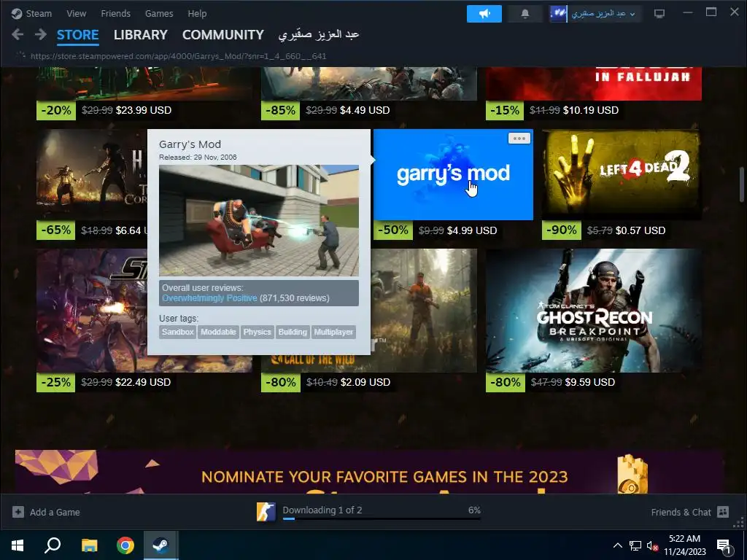Select the Physics user tag
Image resolution: width=747 pixels, height=560 pixels.
pyautogui.click(x=258, y=332)
